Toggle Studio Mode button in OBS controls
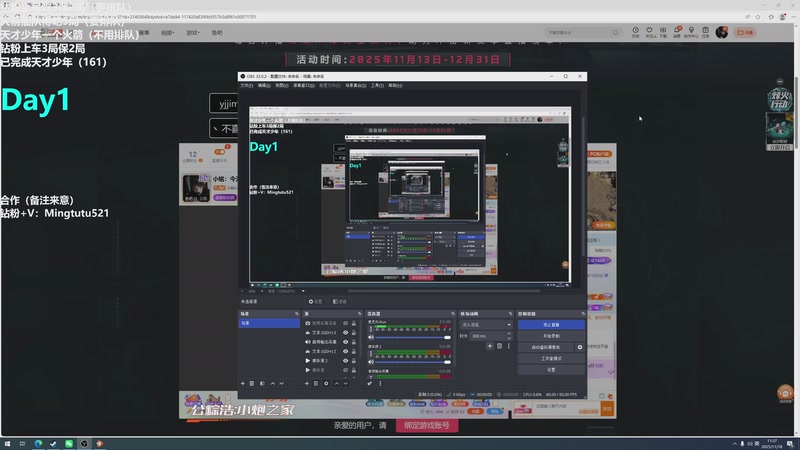The height and width of the screenshot is (450, 800). point(551,359)
